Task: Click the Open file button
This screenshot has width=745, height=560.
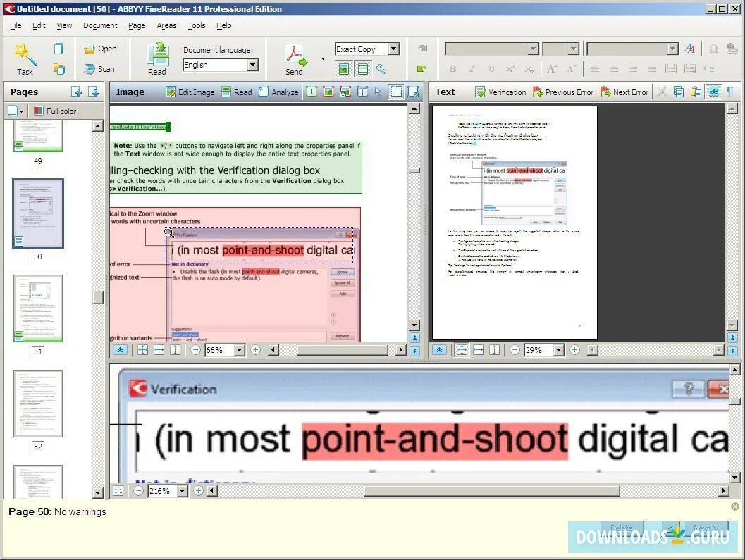Action: coord(100,49)
